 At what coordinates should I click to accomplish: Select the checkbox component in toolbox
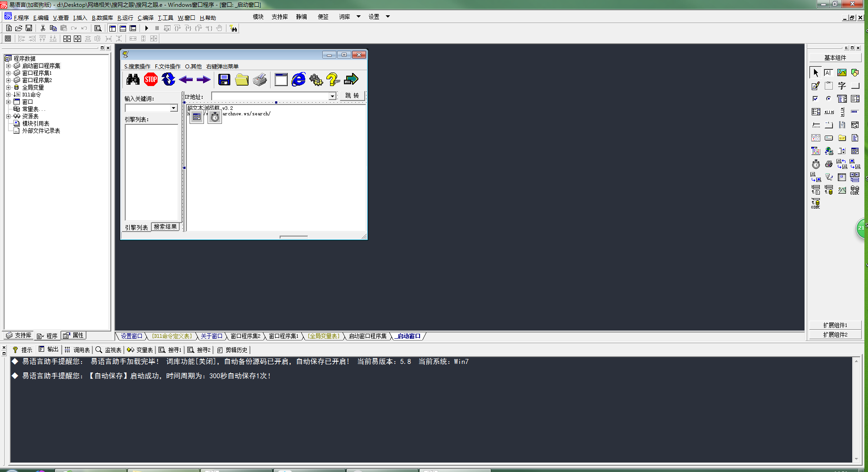tap(816, 99)
